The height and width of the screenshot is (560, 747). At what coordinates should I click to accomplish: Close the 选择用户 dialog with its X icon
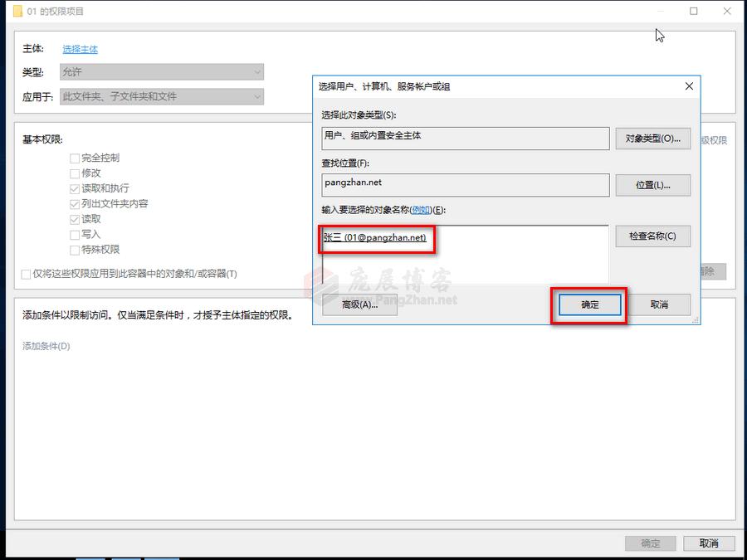click(688, 86)
